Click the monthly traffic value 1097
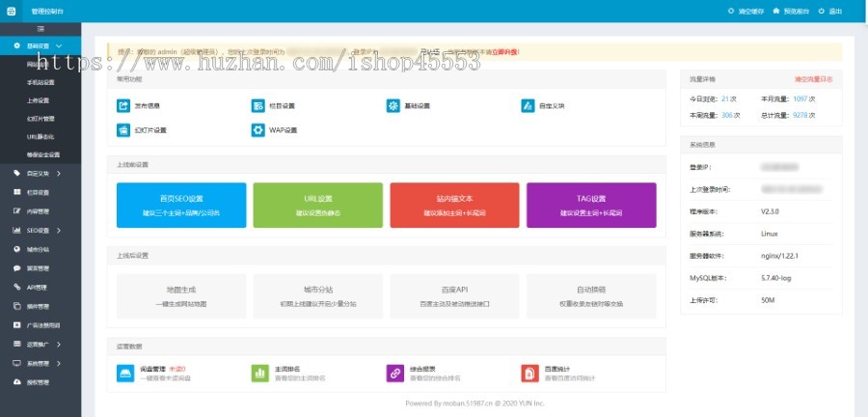868x417 pixels. click(x=800, y=99)
